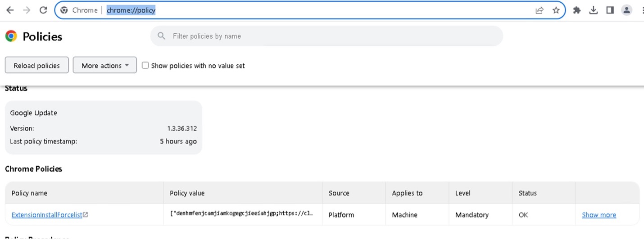Click the chrome://policy address bar
This screenshot has height=240, width=644.
point(310,10)
